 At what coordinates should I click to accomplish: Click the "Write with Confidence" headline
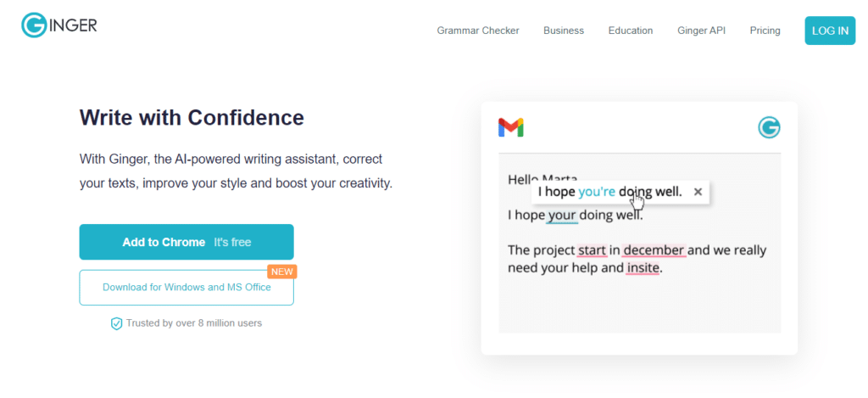[192, 117]
